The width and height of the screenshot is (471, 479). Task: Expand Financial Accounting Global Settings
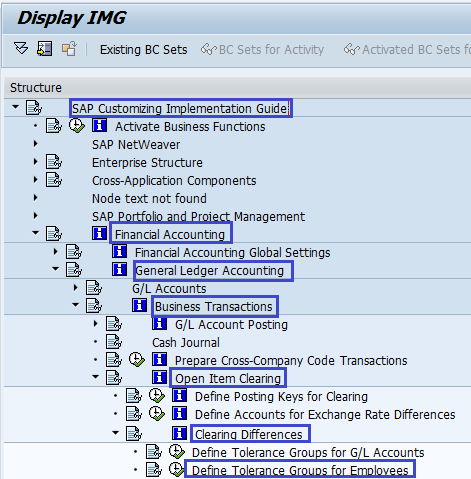tap(56, 252)
